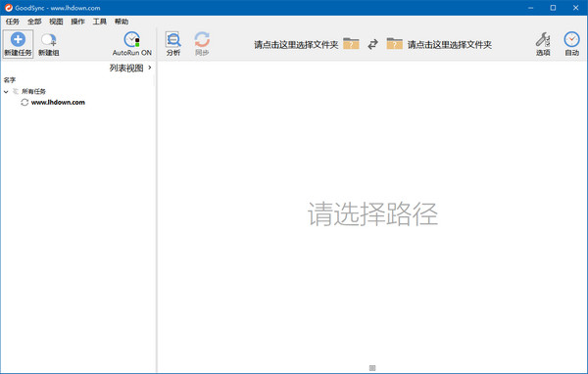Click the Sync (同步) icon
Viewport: 588px width, 374px height.
tap(202, 39)
